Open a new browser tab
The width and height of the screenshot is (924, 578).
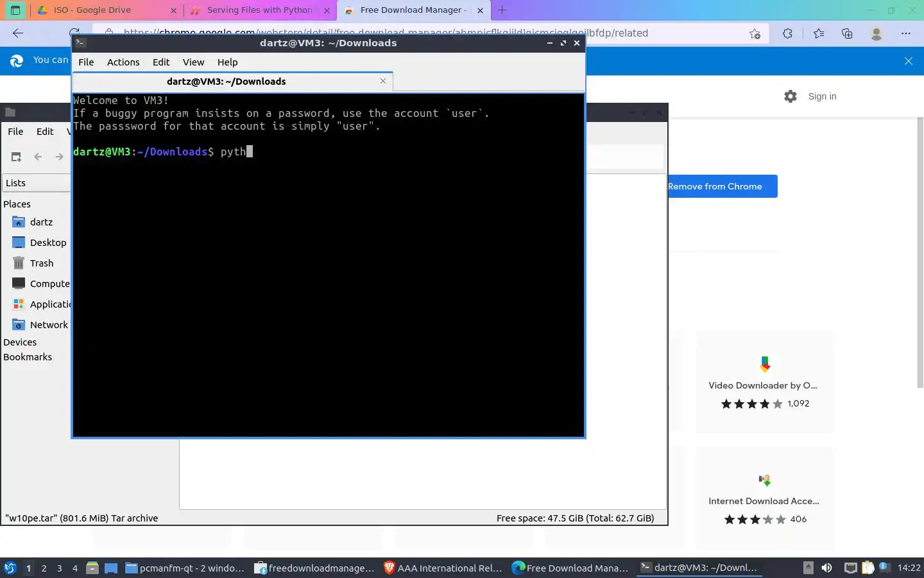point(502,10)
